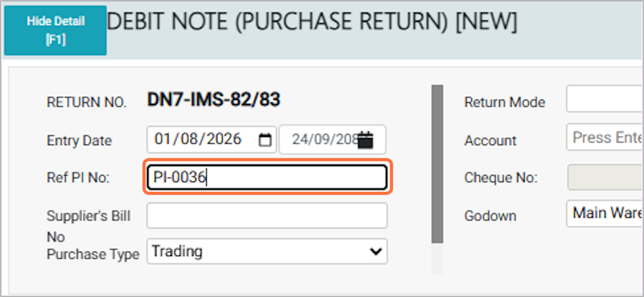Focus the empty Supplier's Bill No field
This screenshot has width=644, height=297.
coord(266,216)
